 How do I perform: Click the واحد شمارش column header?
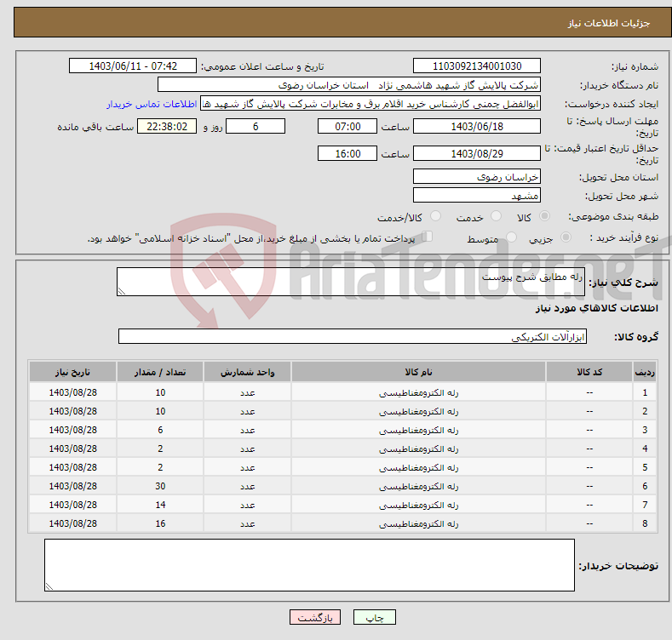click(x=247, y=372)
